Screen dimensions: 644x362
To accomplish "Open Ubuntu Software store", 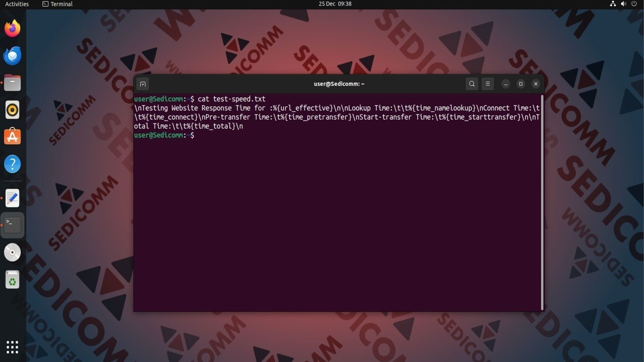I will [12, 137].
